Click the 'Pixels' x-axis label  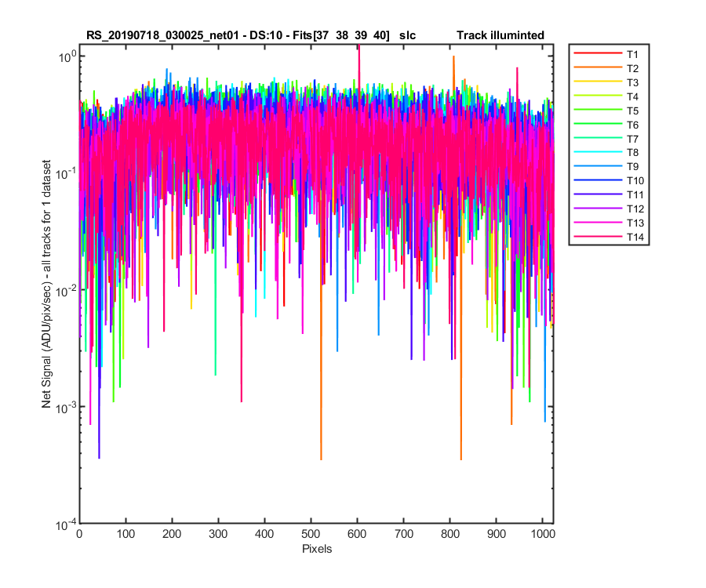[x=317, y=549]
